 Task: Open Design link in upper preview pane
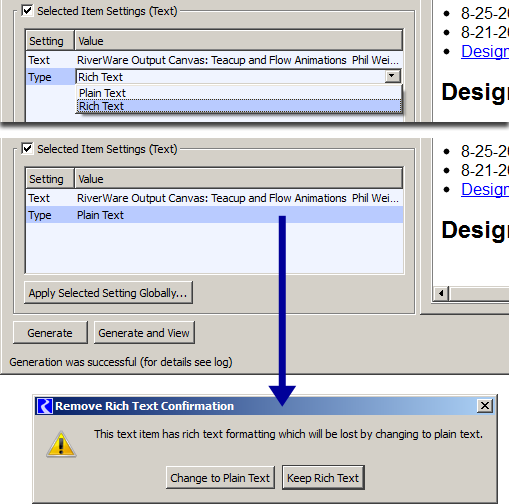click(x=485, y=51)
